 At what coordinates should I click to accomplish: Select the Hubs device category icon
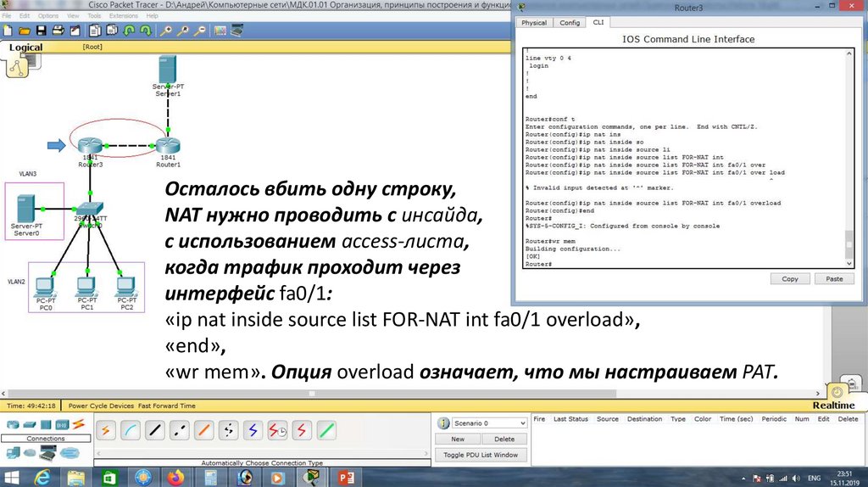point(46,425)
